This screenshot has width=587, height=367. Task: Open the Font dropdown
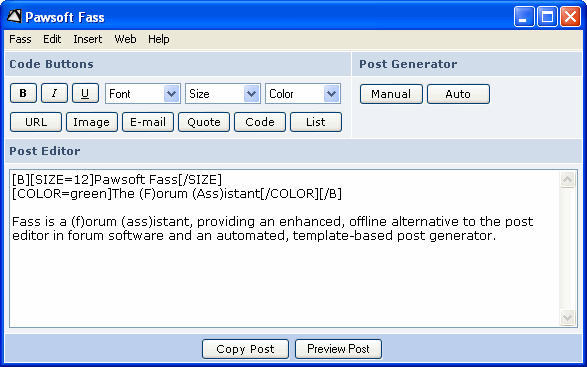pos(143,94)
